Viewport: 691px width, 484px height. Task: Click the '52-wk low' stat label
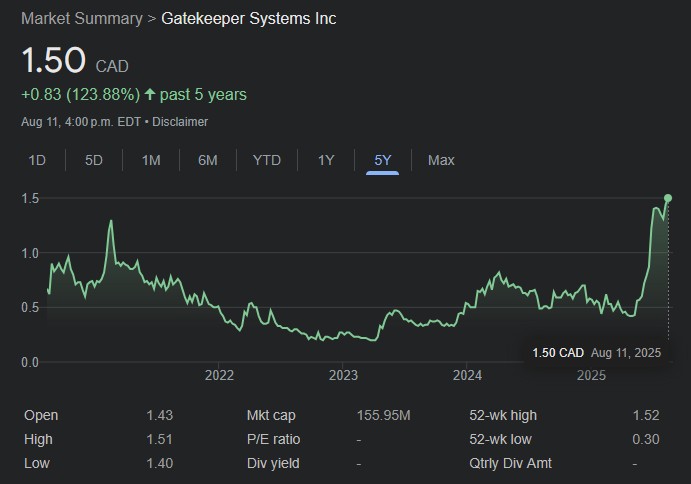500,439
